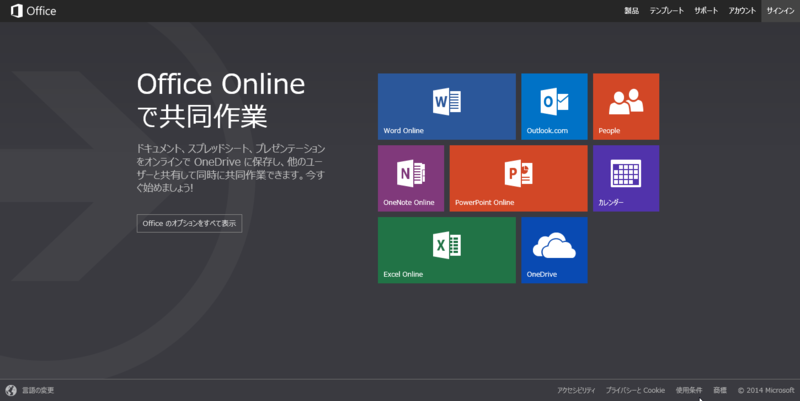Click the Office logo in header
The width and height of the screenshot is (800, 401).
[34, 11]
